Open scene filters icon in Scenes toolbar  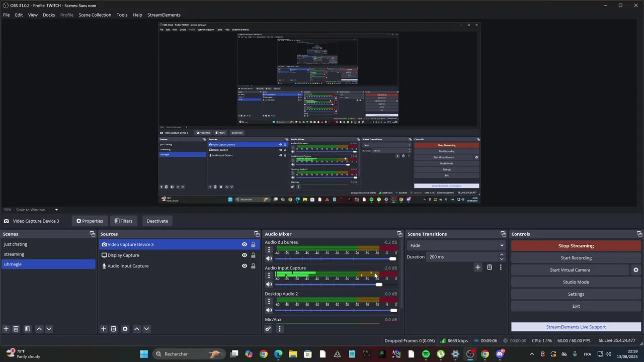[x=27, y=329]
